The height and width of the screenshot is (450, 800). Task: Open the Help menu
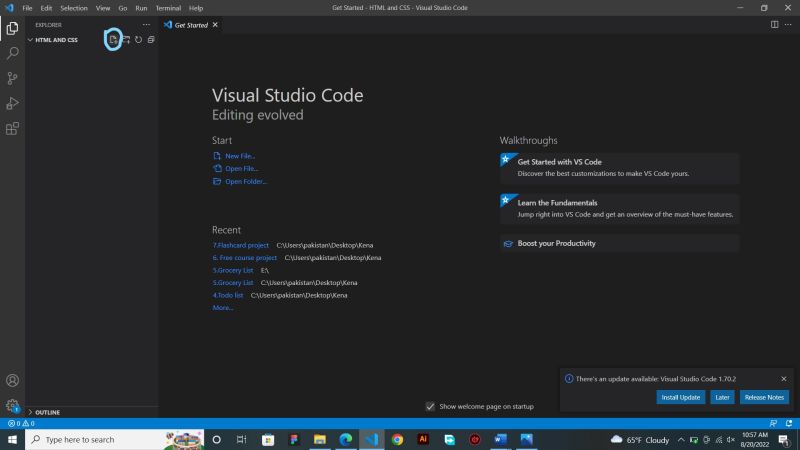[195, 8]
